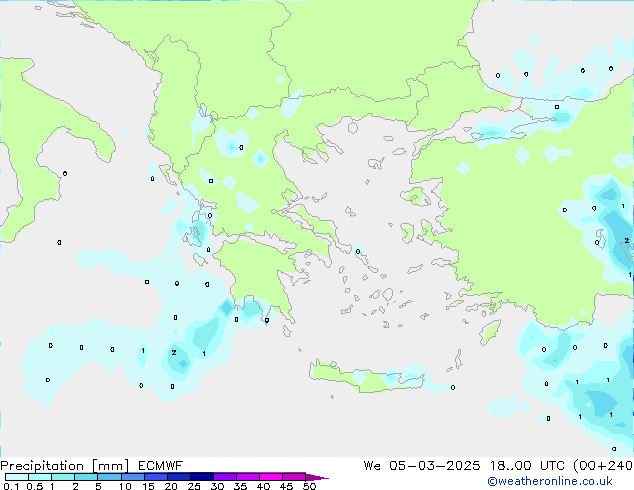Click the 'ECMWF' model label
634x490 pixels.
click(x=161, y=466)
